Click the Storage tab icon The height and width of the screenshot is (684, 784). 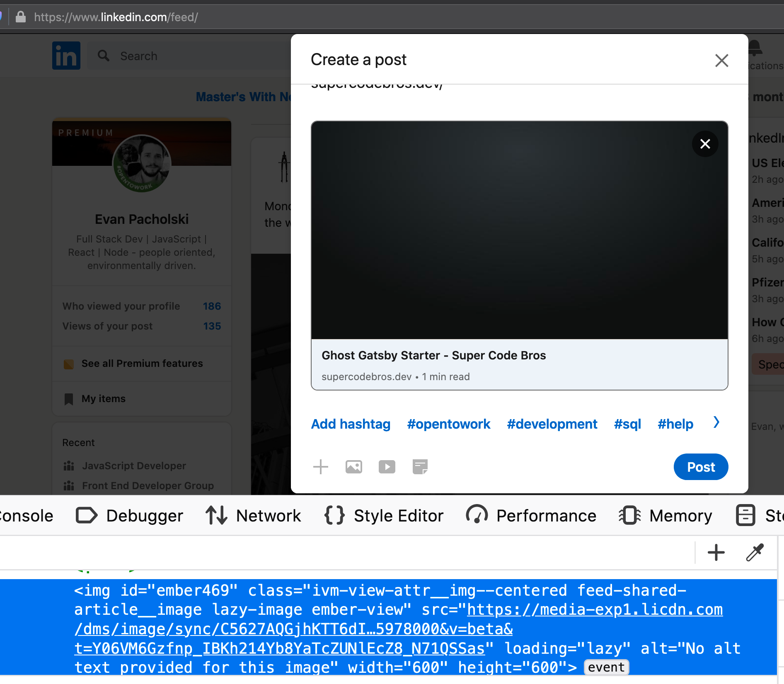click(745, 515)
